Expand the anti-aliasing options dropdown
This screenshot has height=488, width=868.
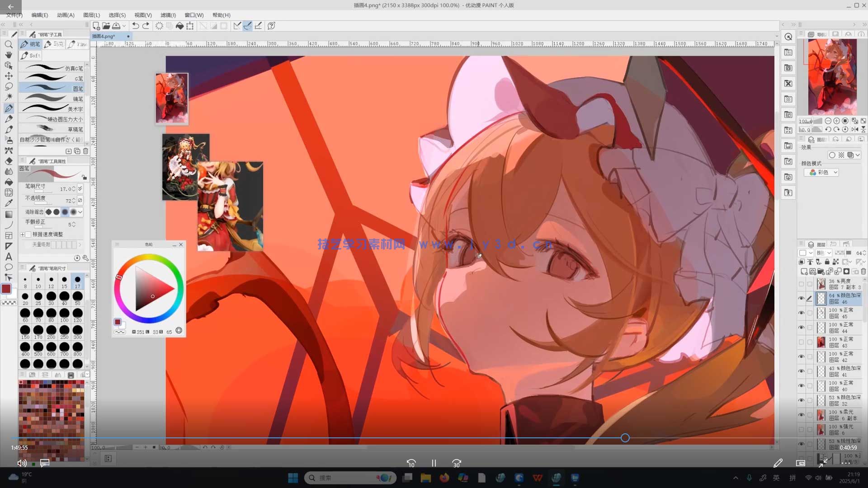[80, 212]
